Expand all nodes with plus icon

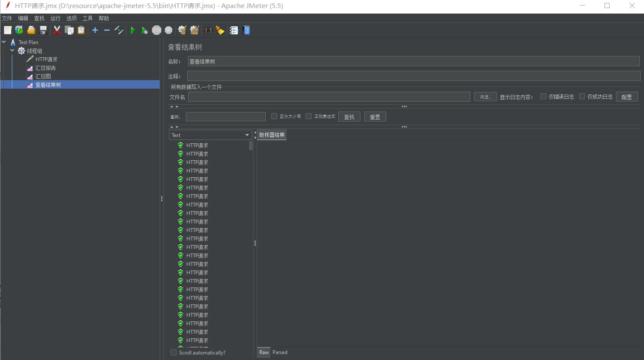click(95, 30)
